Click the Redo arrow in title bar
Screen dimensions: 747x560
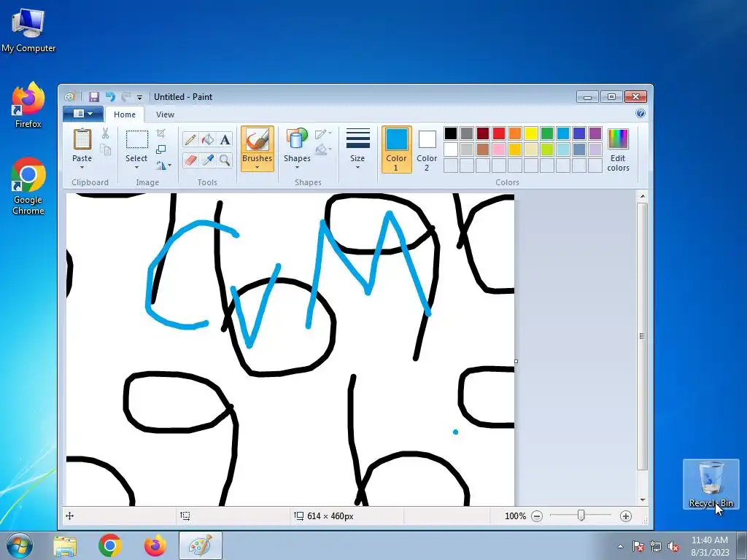pyautogui.click(x=125, y=97)
